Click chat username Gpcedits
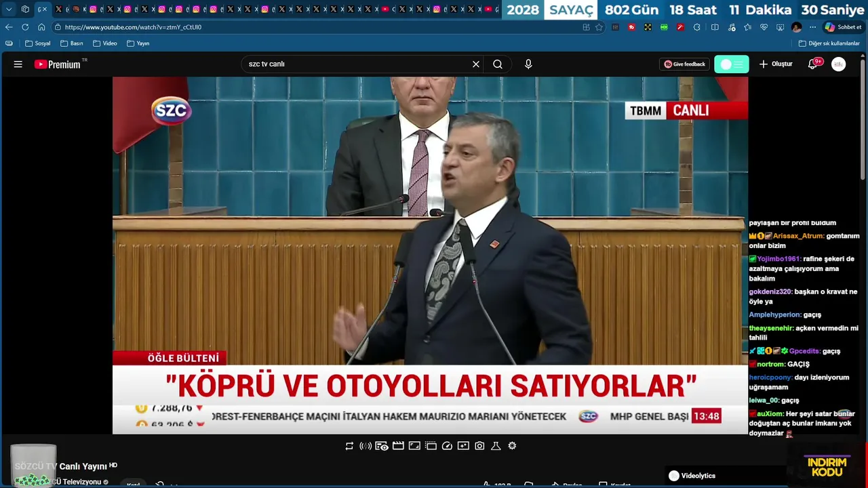Image resolution: width=868 pixels, height=488 pixels. (x=805, y=351)
